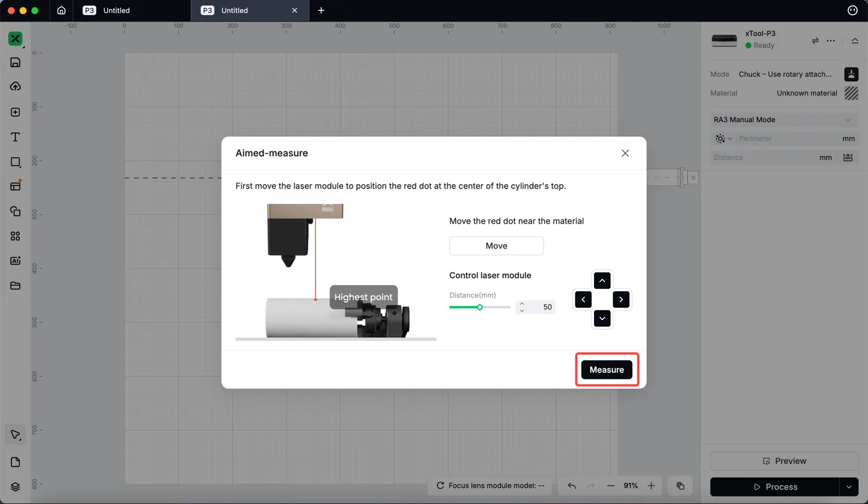
Task: Undo the last action
Action: (572, 486)
